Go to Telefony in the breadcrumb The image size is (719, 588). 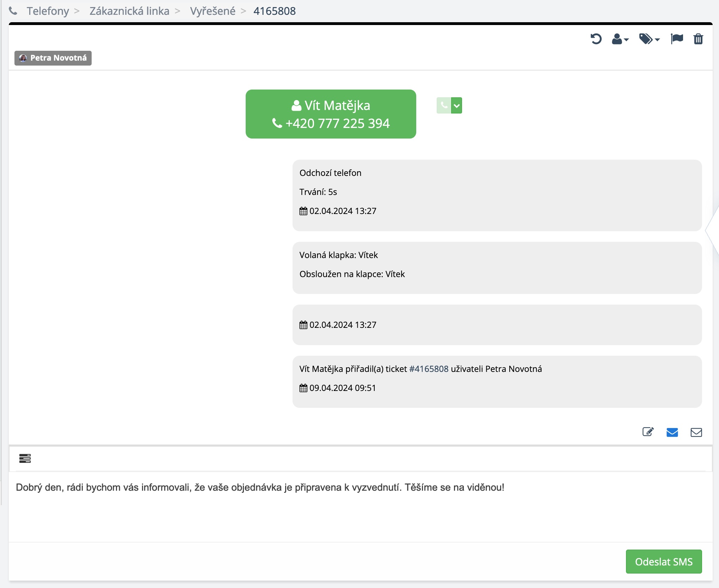(48, 11)
